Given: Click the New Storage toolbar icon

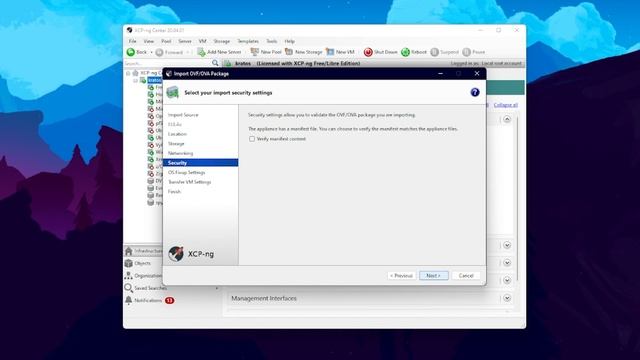Looking at the screenshot, I should (x=289, y=52).
